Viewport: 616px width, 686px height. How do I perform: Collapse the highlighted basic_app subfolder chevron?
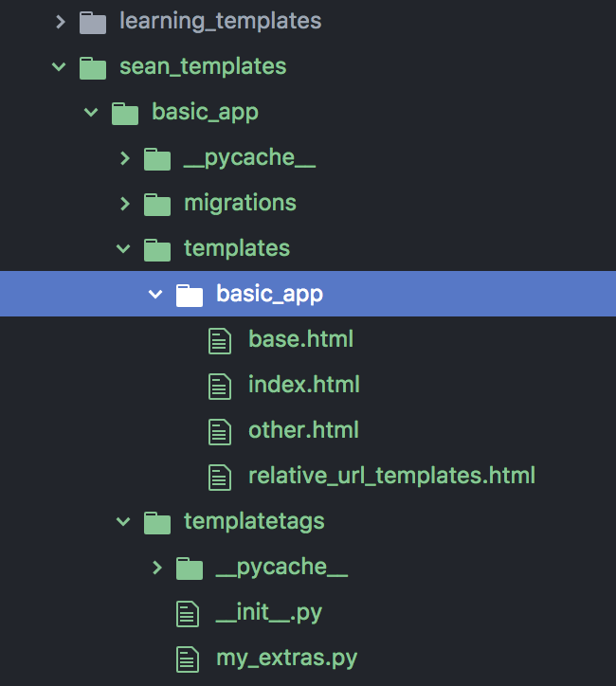pyautogui.click(x=155, y=295)
